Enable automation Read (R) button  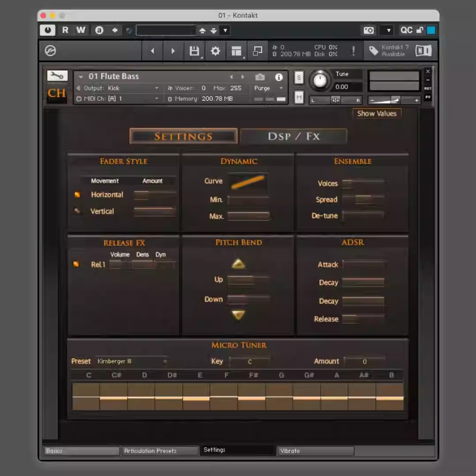[x=65, y=30]
